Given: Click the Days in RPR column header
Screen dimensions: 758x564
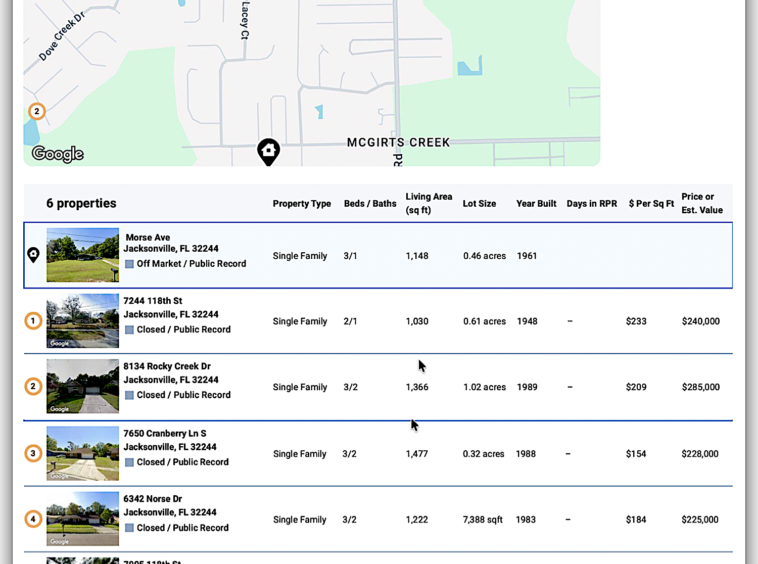Looking at the screenshot, I should coord(591,204).
